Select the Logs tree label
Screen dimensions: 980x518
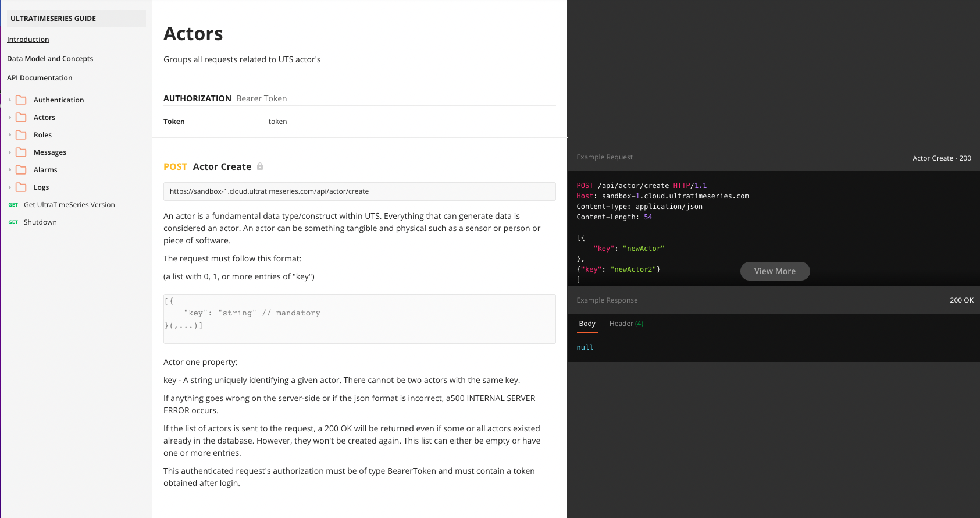click(x=41, y=187)
